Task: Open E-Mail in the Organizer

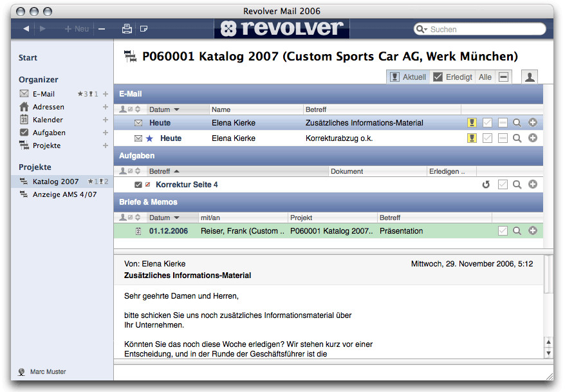Action: pyautogui.click(x=44, y=94)
